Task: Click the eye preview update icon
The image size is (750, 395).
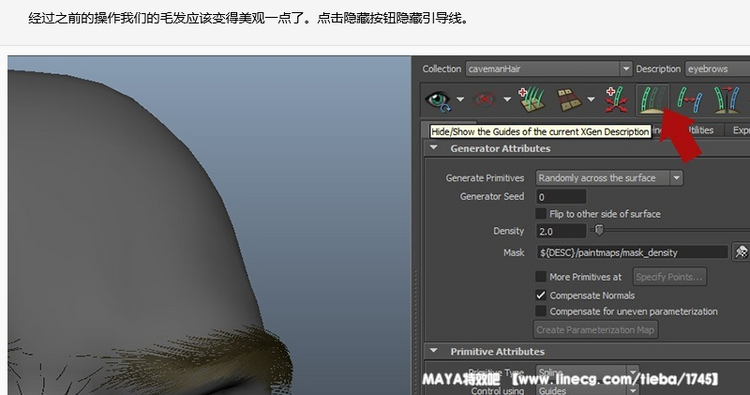Action: point(438,100)
